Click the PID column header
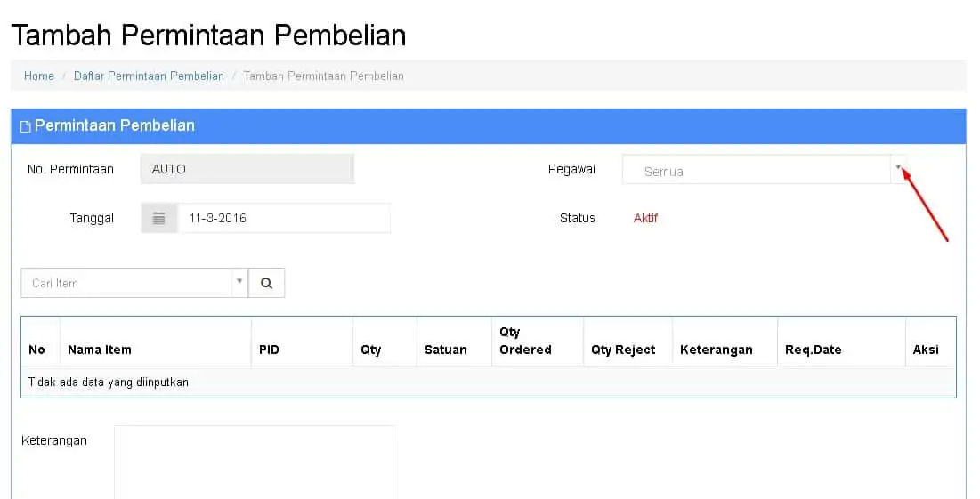Screen dimensions: 980x499 269,350
